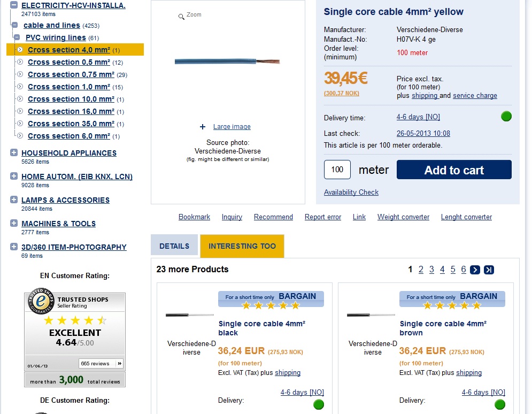Click the arrow next to 665 reviews
The image size is (532, 414).
tap(119, 364)
